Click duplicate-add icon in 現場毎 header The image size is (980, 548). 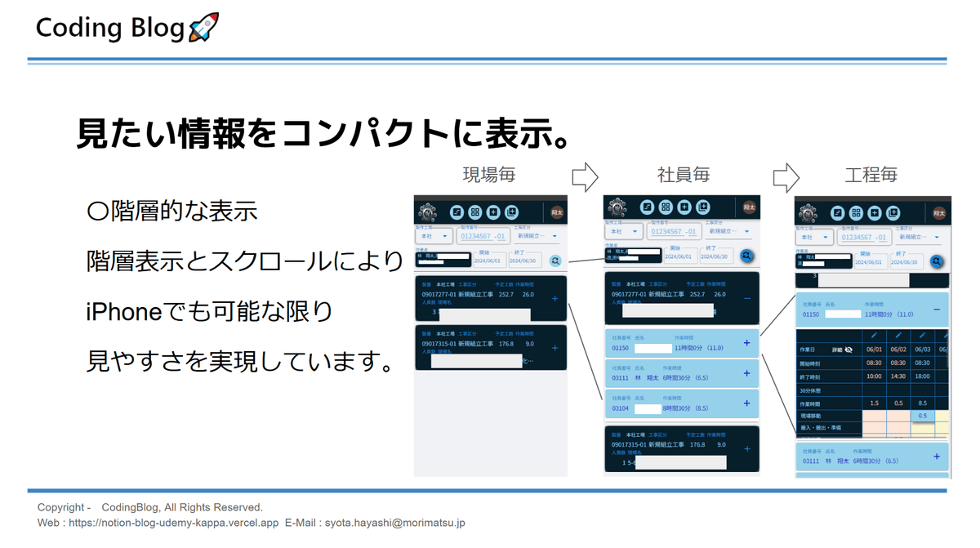click(x=511, y=212)
